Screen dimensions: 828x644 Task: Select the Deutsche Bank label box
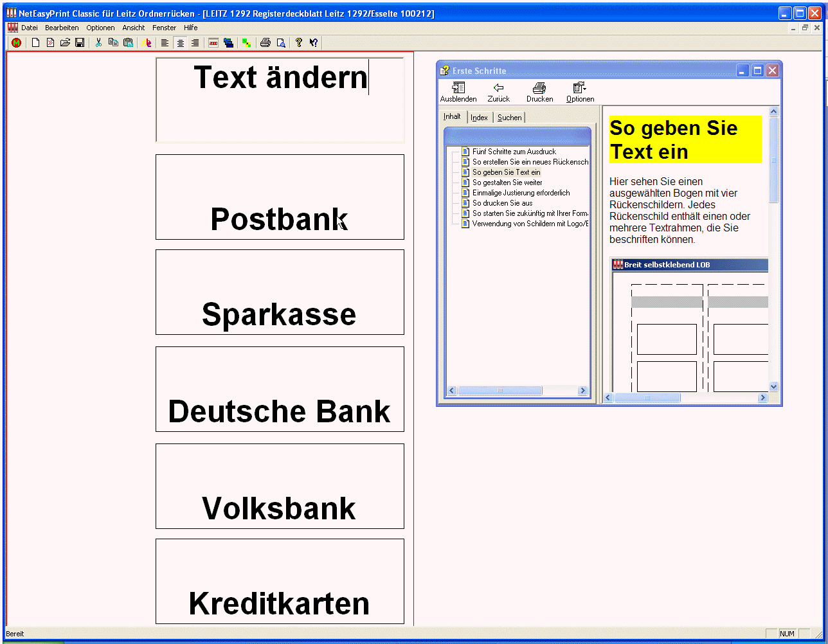(x=280, y=389)
